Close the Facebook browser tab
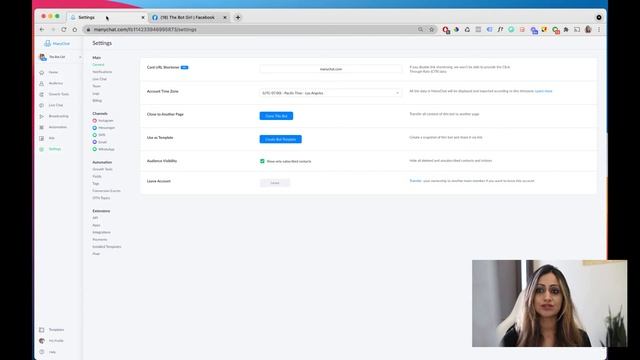Image resolution: width=640 pixels, height=360 pixels. click(225, 18)
